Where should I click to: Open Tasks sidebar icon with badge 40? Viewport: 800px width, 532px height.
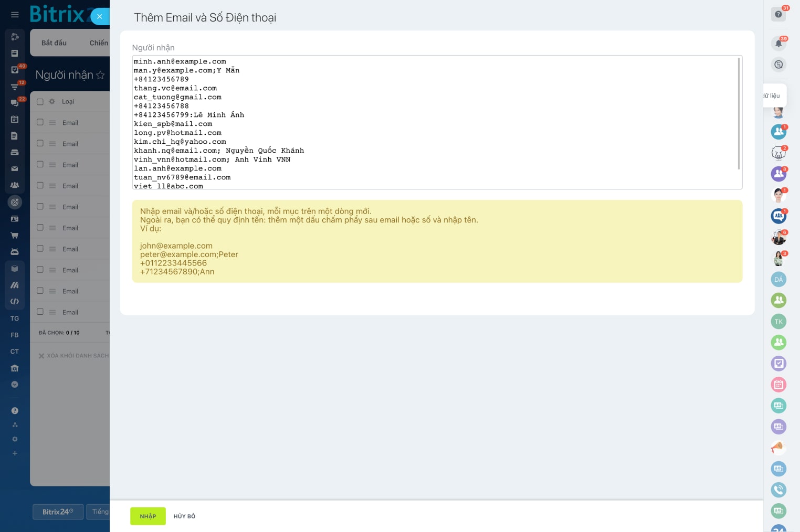(15, 70)
